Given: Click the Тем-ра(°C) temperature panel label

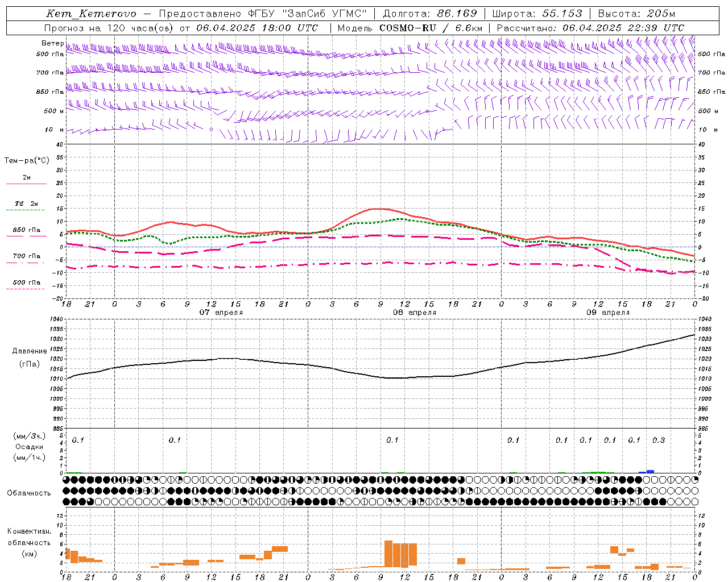Looking at the screenshot, I should [27, 160].
